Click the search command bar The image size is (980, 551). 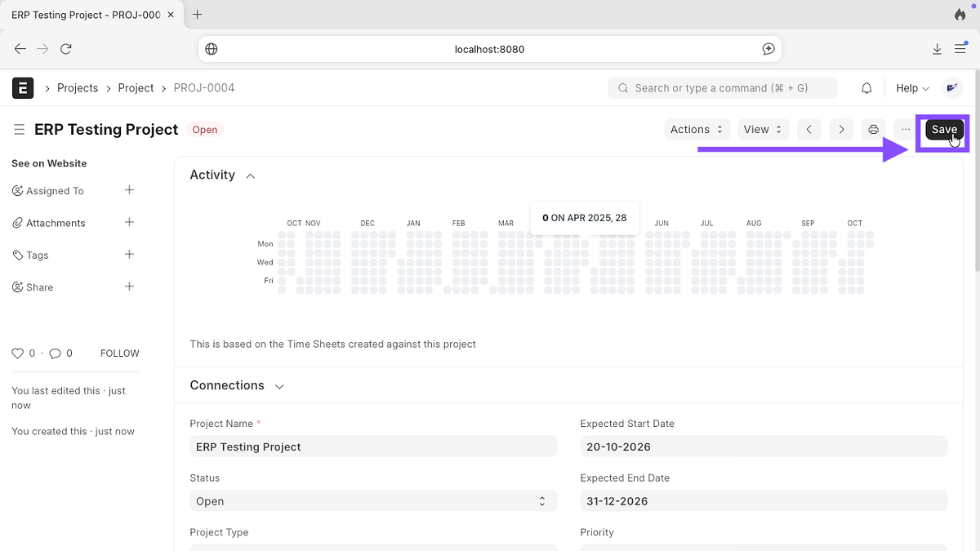722,87
